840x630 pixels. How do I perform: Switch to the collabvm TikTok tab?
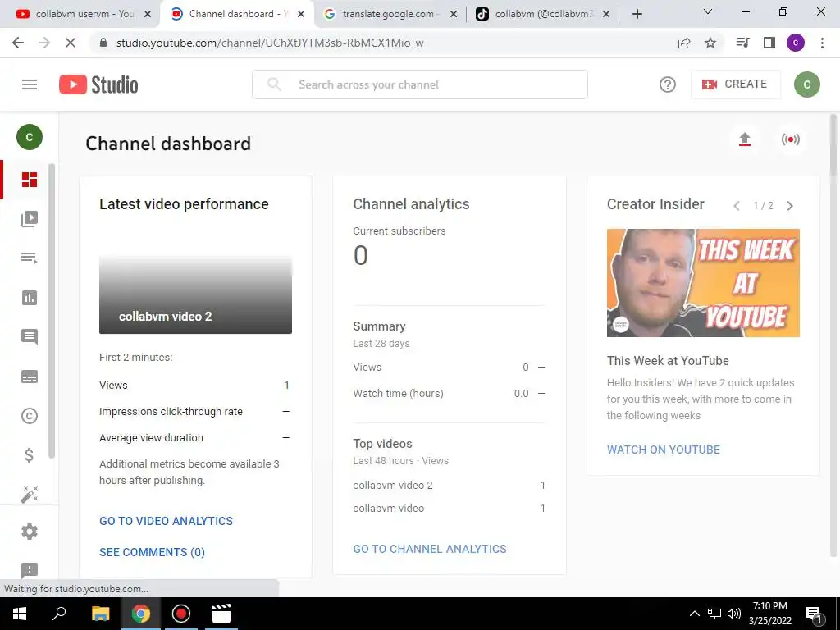point(541,14)
